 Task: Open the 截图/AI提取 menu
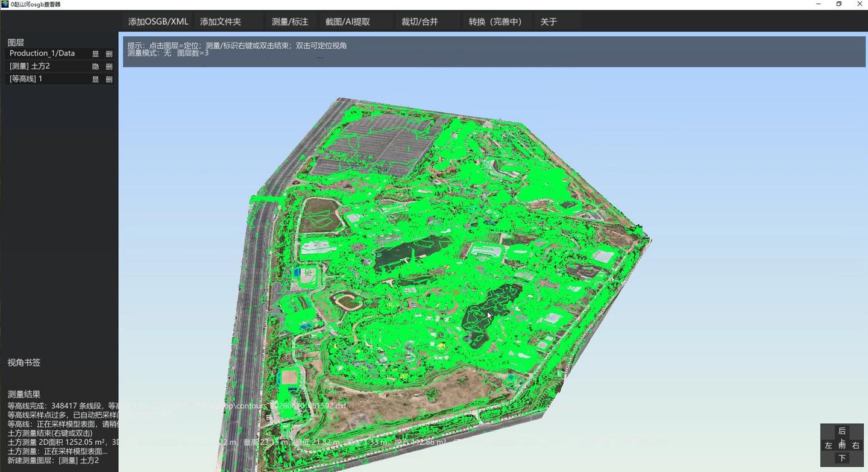(x=348, y=22)
